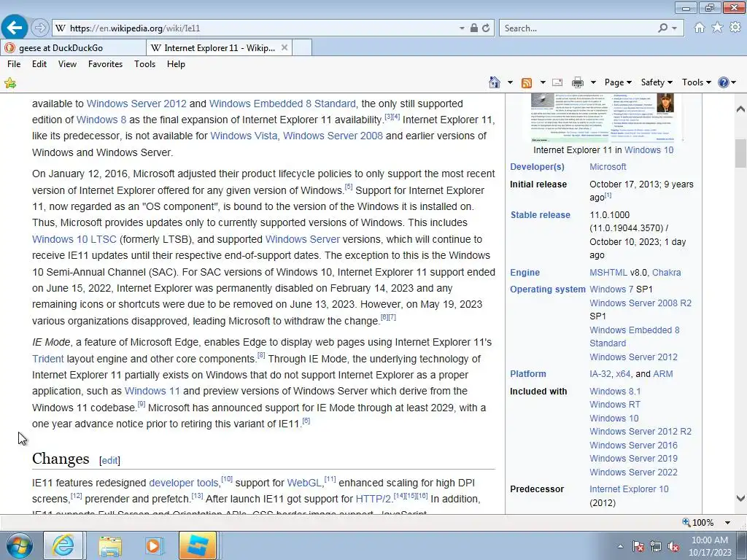Click the zoom level magnifier in status bar
The width and height of the screenshot is (747, 560).
686,522
